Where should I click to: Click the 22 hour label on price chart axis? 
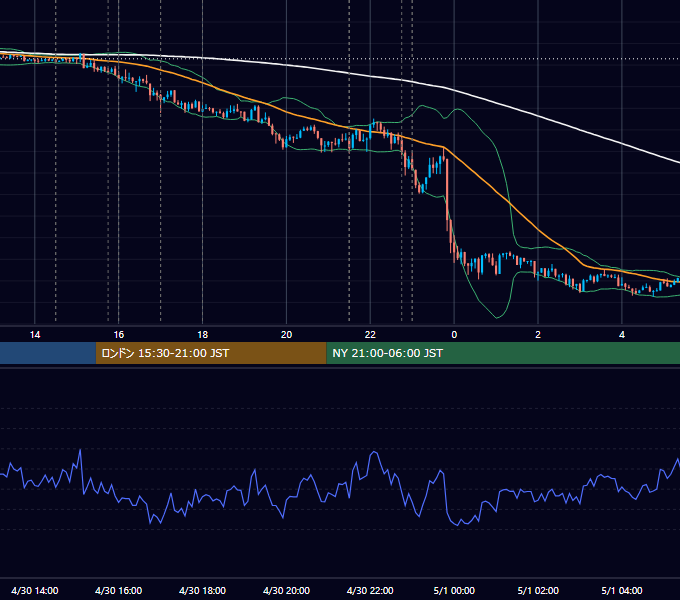pos(370,335)
